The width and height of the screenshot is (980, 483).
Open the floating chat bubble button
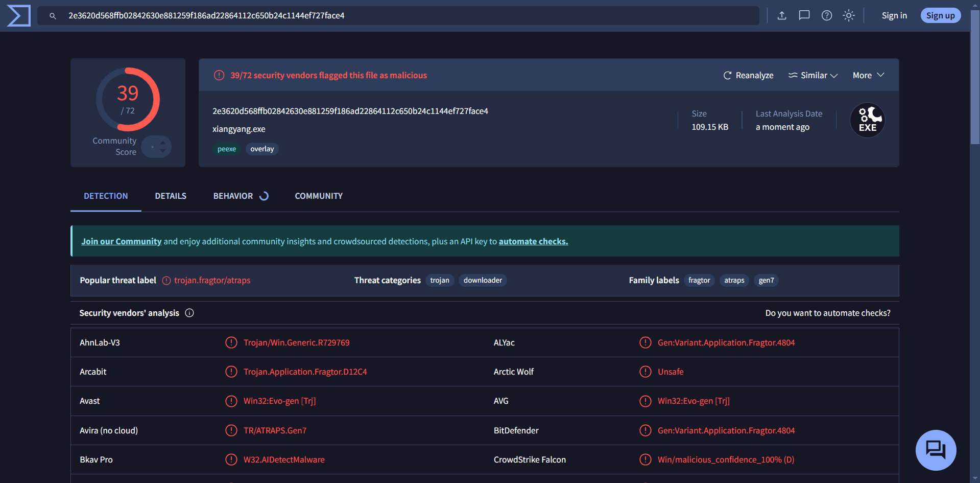(936, 450)
